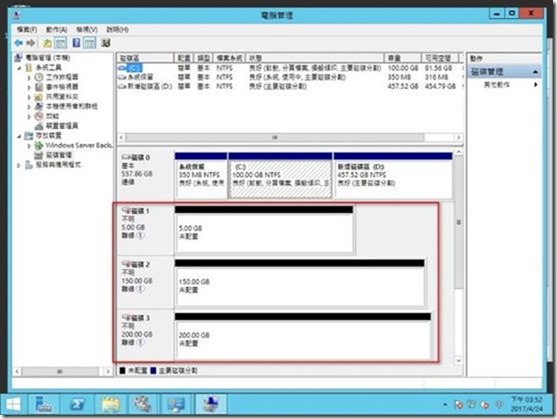Viewport: 557px width, 419px height.
Task: Click the Windows Server Backup icon
Action: point(39,145)
